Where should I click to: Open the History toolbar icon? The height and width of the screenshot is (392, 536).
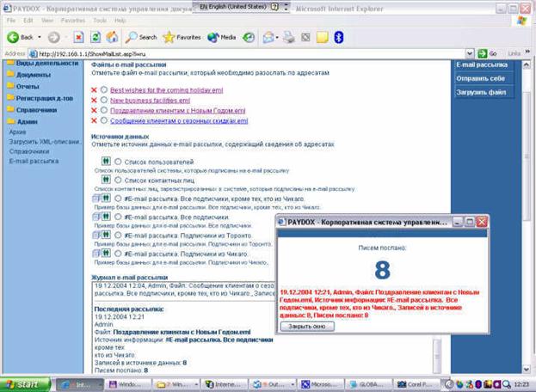coord(249,37)
